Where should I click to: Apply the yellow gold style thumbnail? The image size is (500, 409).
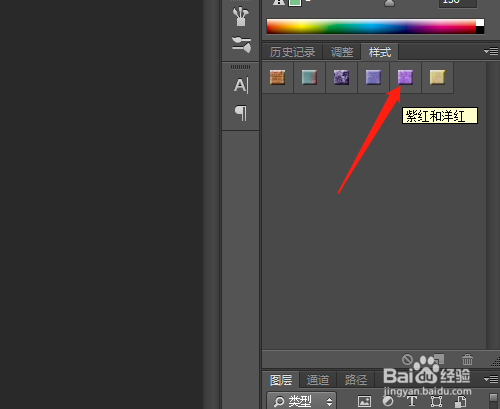pyautogui.click(x=437, y=77)
